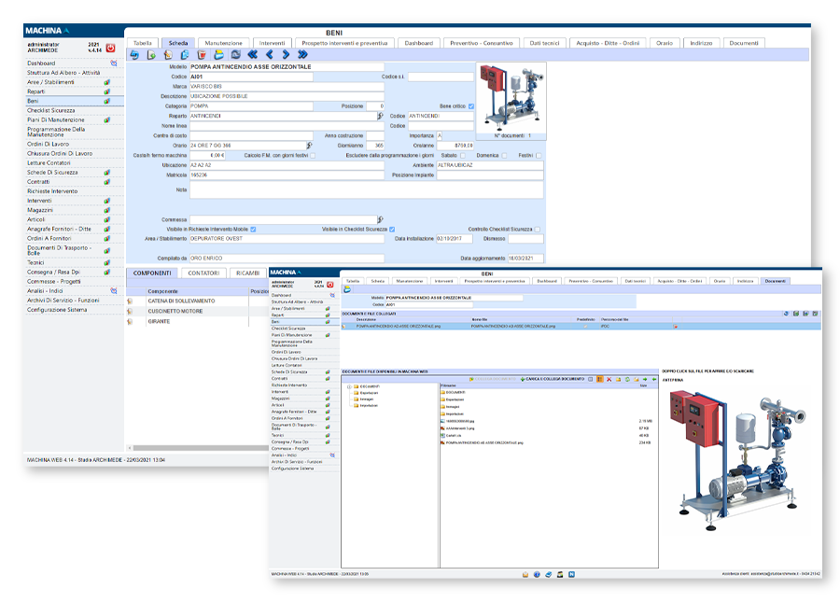Screen dimensions: 840x616
Task: Check Calcolo F.M. con giorni festivi
Action: (x=313, y=155)
